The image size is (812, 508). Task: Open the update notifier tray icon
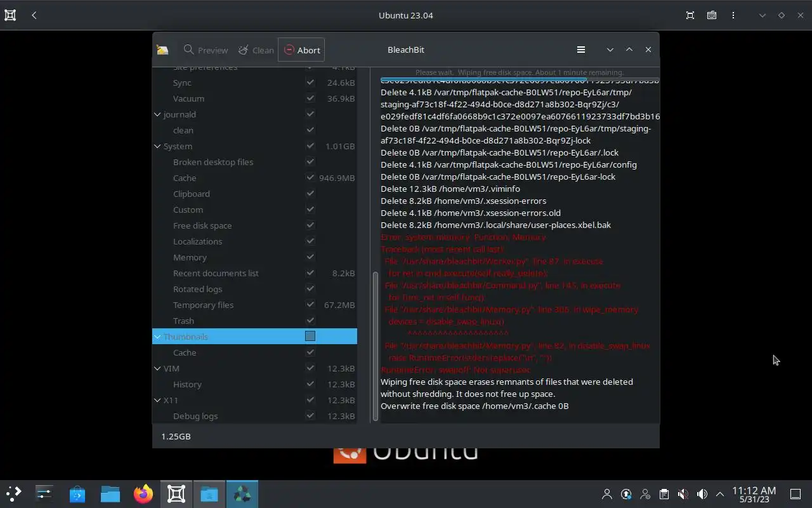click(626, 494)
